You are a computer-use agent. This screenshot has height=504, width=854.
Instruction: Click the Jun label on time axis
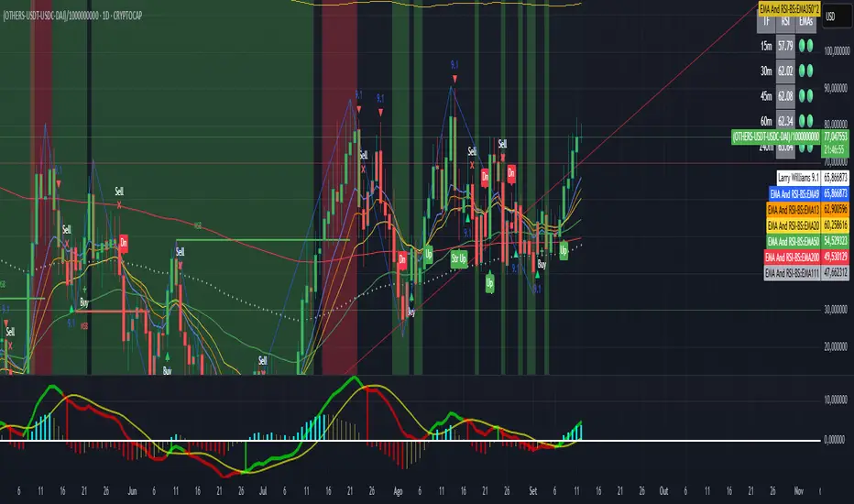(x=132, y=491)
